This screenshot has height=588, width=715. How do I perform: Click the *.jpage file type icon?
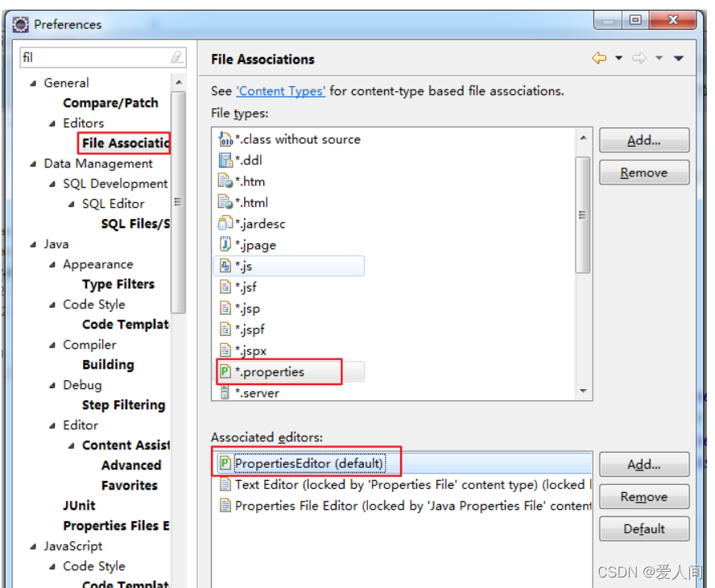(x=225, y=245)
